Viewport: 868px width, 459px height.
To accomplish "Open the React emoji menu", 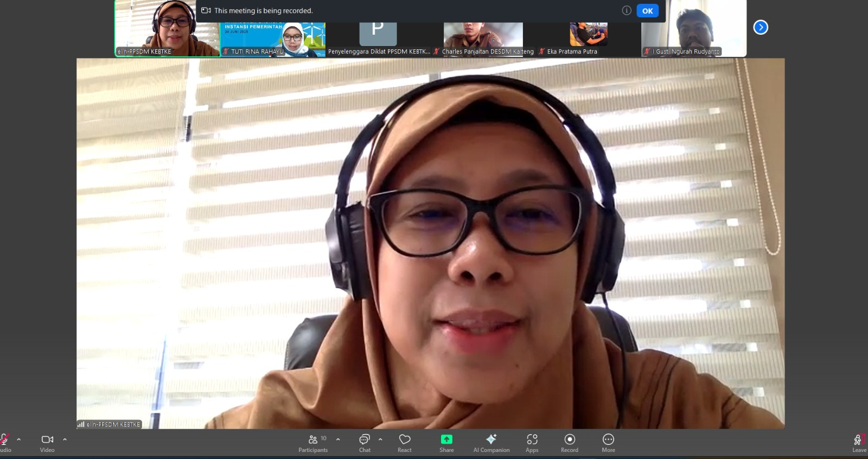I will tap(405, 443).
